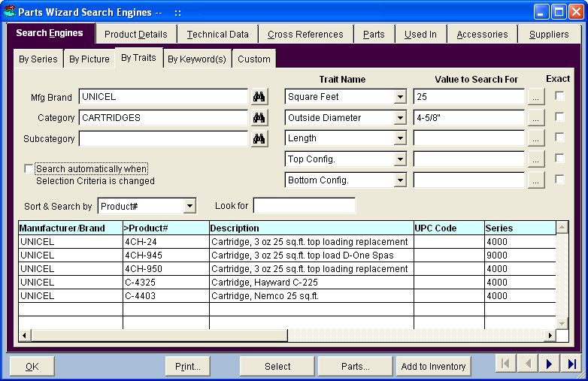Select the By Keyword(s) search tab
The width and height of the screenshot is (588, 381).
(x=197, y=59)
